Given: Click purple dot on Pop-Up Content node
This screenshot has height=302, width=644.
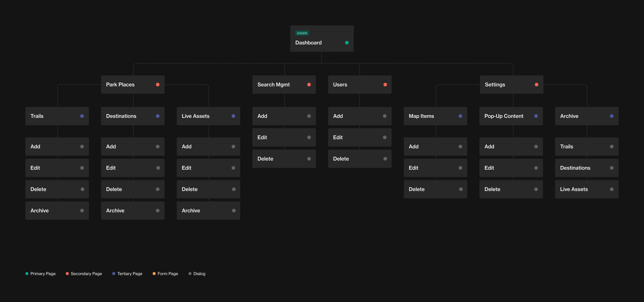Looking at the screenshot, I should coord(536,116).
